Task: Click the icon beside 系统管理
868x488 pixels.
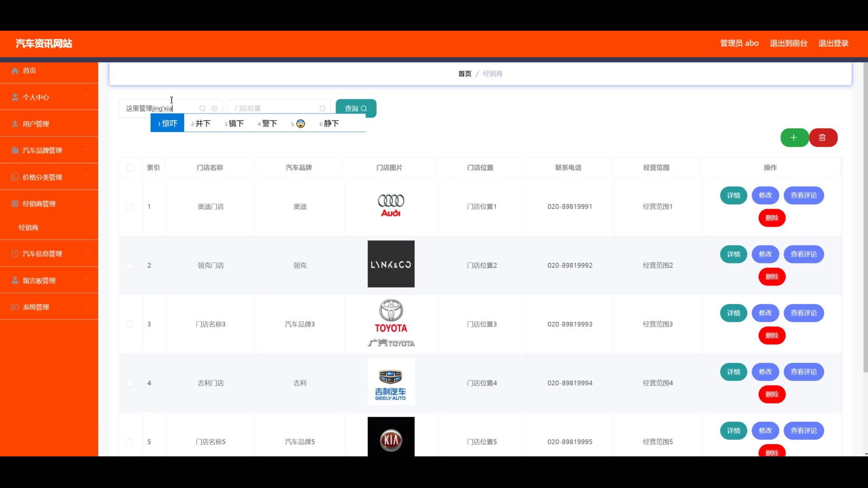Action: [x=15, y=307]
